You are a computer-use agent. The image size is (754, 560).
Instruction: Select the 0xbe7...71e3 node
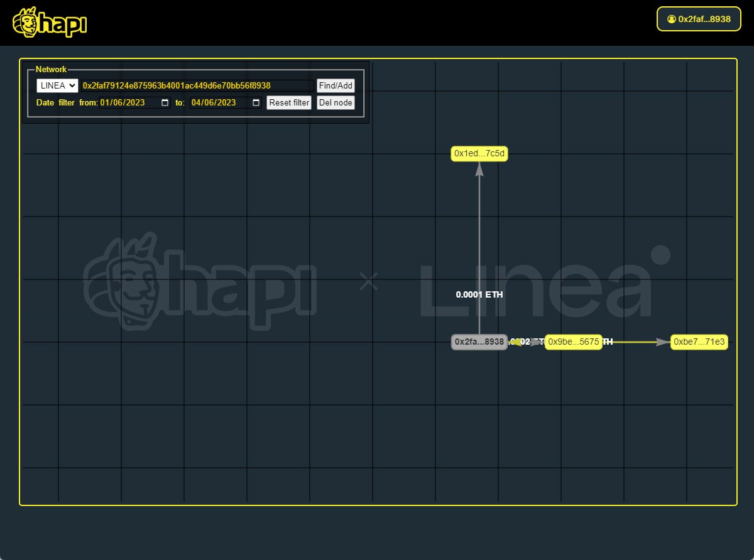coord(699,342)
